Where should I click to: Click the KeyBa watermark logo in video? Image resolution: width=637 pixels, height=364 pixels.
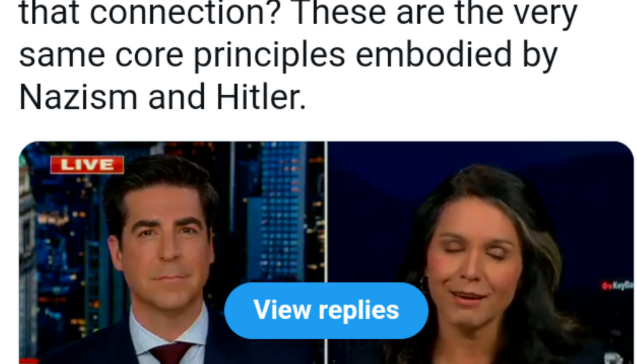click(x=617, y=286)
